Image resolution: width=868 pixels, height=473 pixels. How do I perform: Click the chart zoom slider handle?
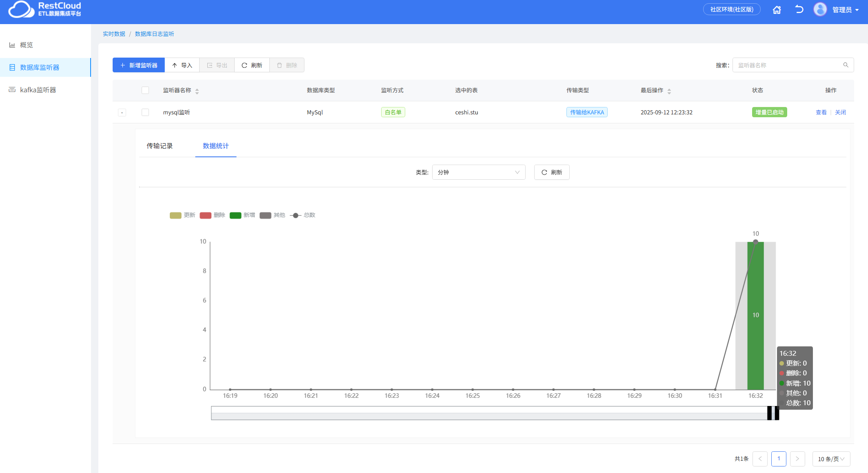click(770, 413)
